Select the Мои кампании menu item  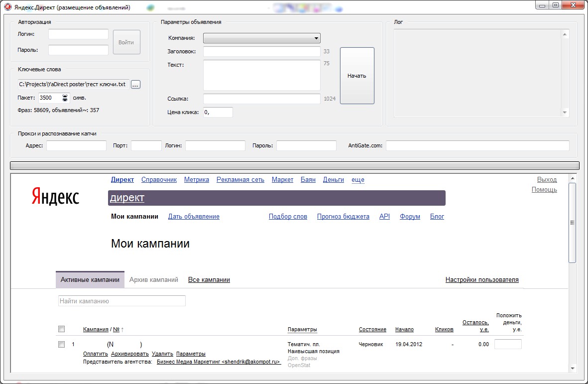134,216
